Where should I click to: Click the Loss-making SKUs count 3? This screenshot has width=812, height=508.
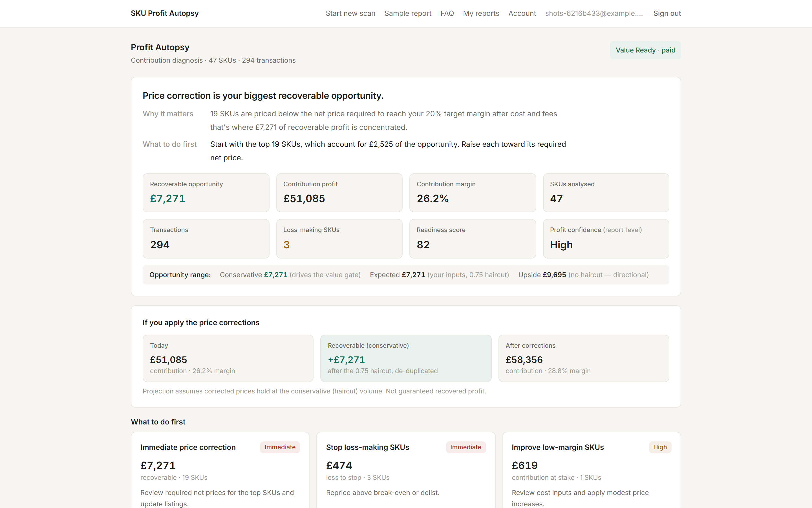tap(286, 245)
